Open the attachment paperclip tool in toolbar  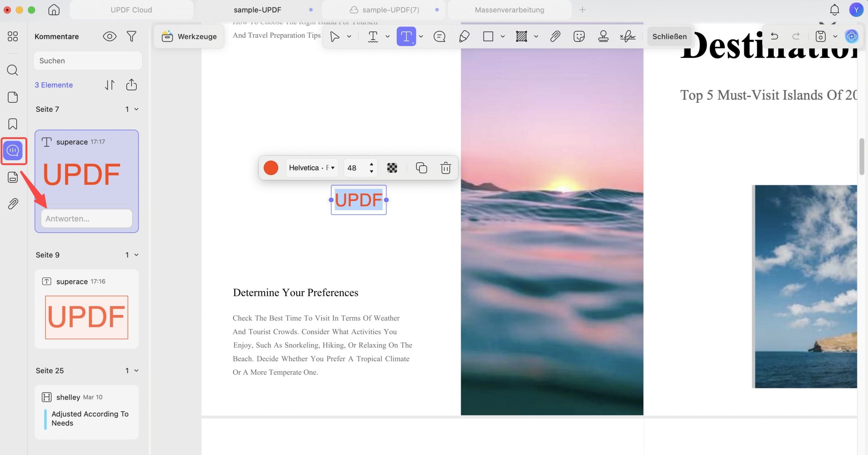pos(555,36)
